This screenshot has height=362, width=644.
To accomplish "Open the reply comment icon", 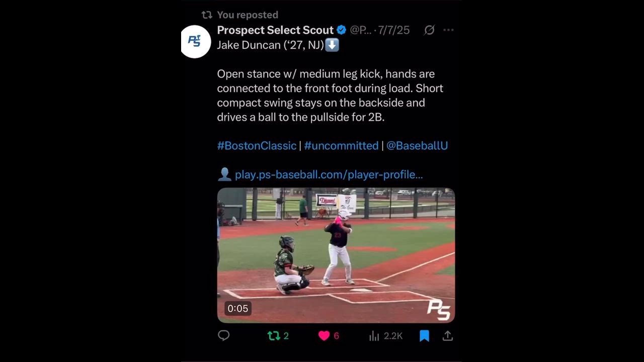I will coord(224,336).
